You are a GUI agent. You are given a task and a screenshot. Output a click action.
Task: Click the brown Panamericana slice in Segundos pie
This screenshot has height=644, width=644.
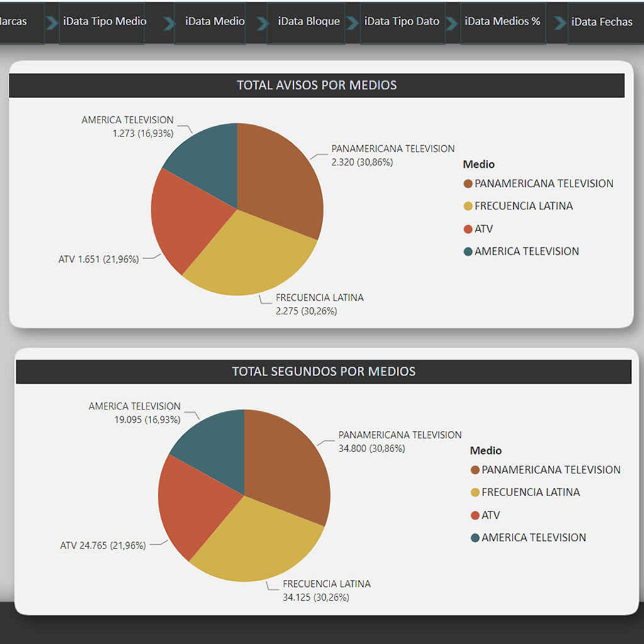(286, 467)
